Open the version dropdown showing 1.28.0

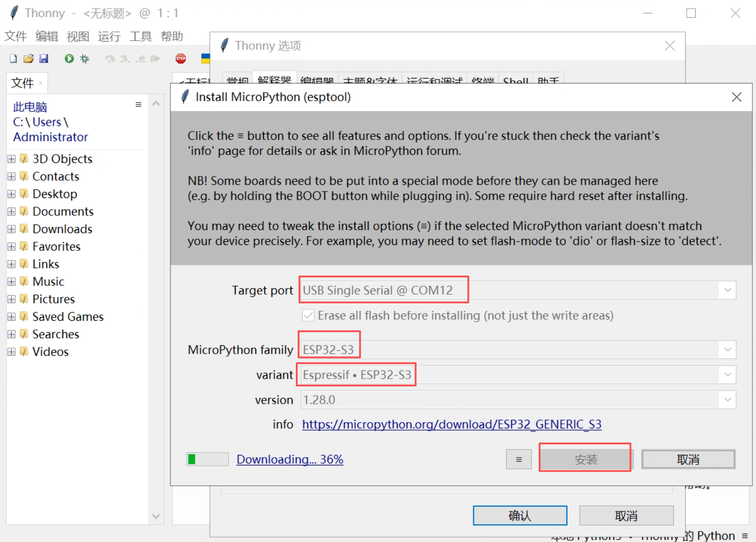(x=727, y=400)
